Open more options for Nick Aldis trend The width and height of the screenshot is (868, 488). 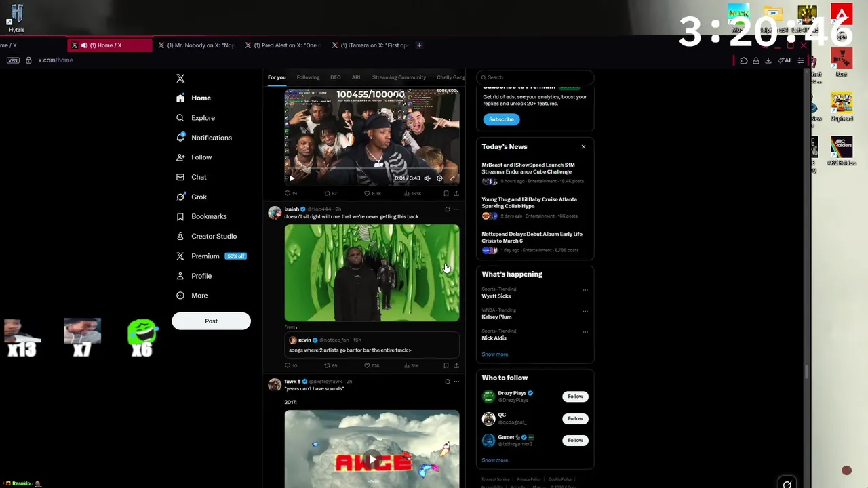coord(585,332)
